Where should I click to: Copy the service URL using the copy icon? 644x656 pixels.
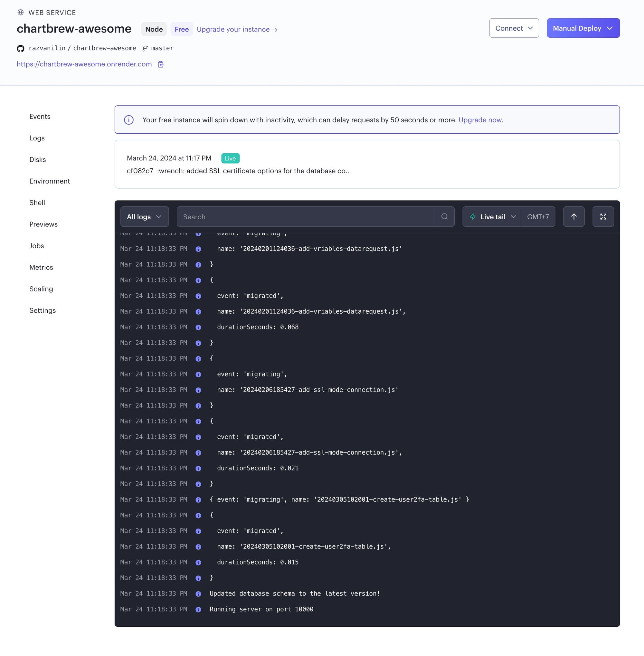point(161,64)
